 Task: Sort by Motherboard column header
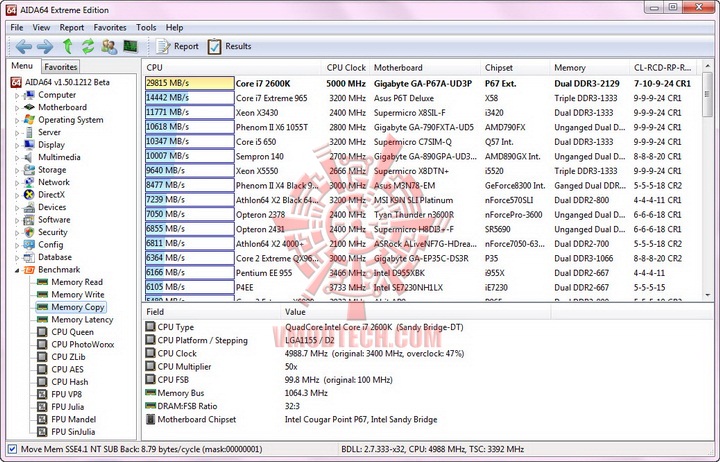[x=424, y=68]
